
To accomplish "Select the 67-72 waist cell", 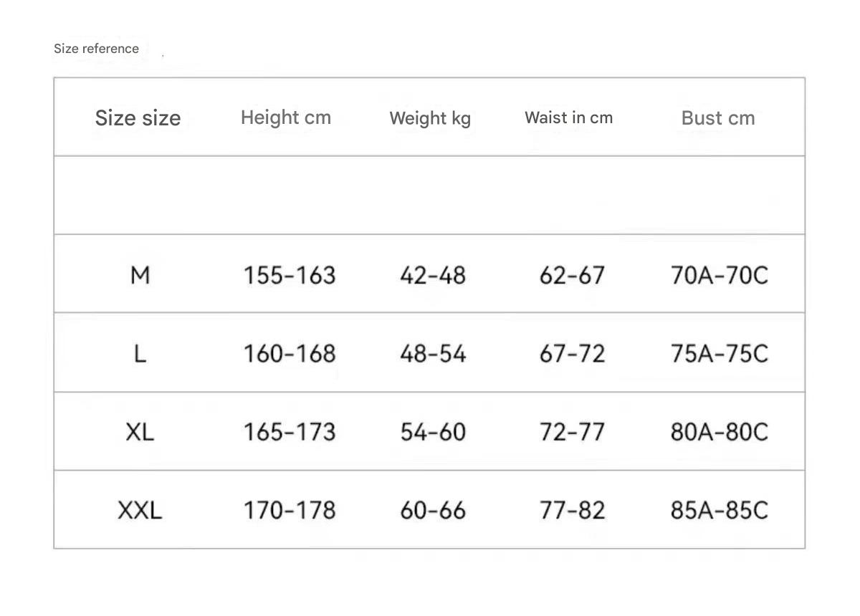I will 572,353.
